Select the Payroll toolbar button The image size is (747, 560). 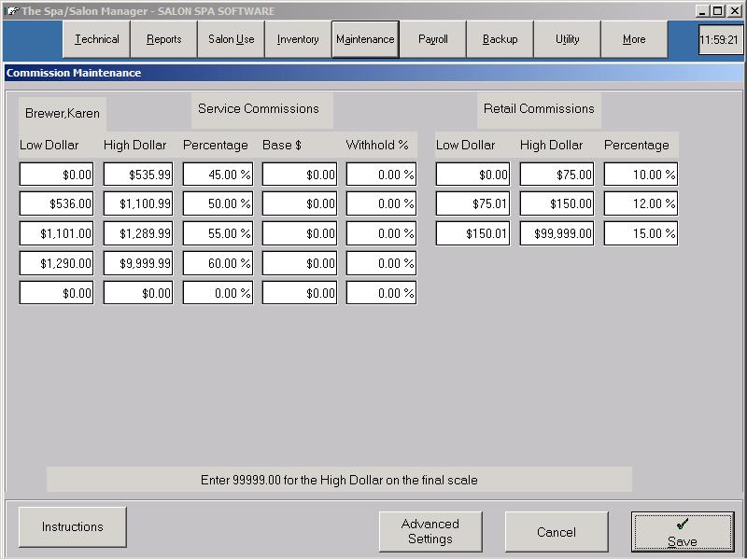pos(433,40)
